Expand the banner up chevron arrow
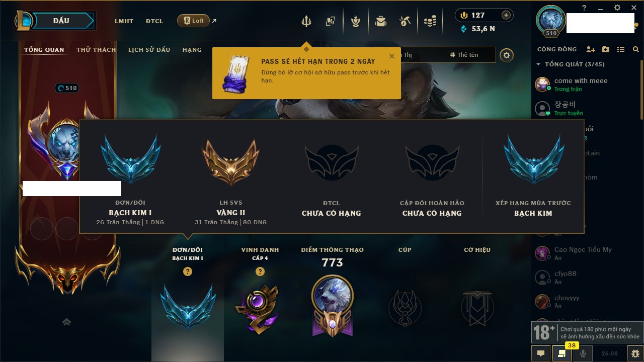 pyautogui.click(x=66, y=322)
